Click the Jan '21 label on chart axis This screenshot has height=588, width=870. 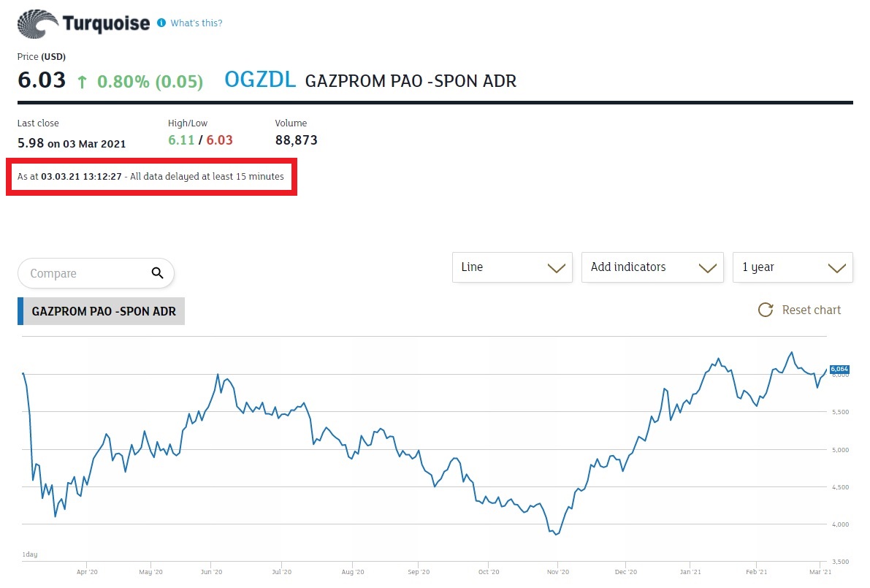coord(691,572)
